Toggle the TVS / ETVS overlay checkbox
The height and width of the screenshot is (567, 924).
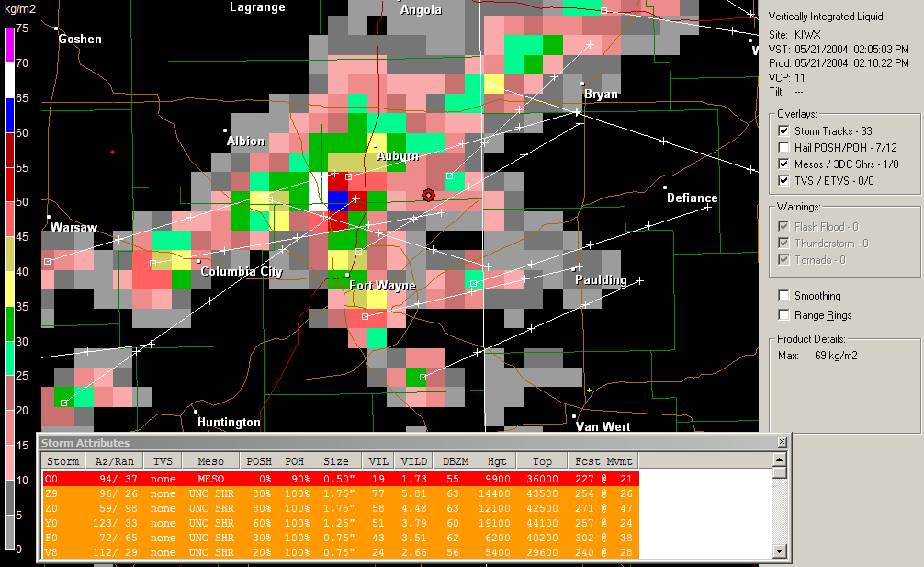click(783, 180)
